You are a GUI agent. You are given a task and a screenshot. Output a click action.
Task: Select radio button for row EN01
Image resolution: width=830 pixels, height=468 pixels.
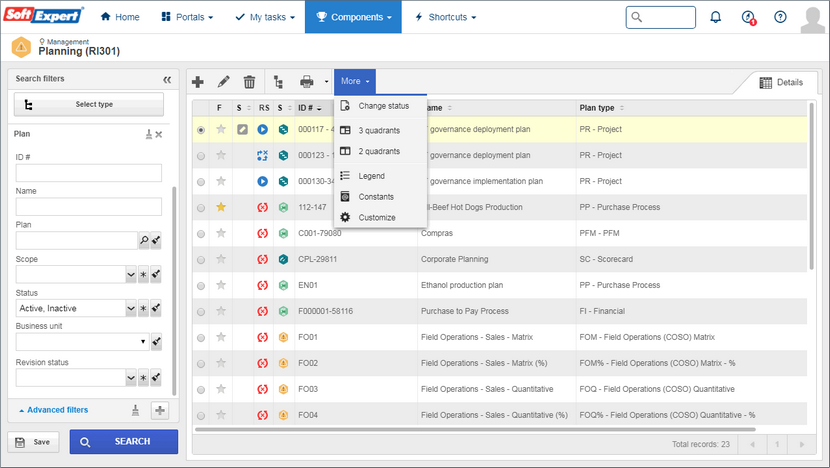pos(201,286)
